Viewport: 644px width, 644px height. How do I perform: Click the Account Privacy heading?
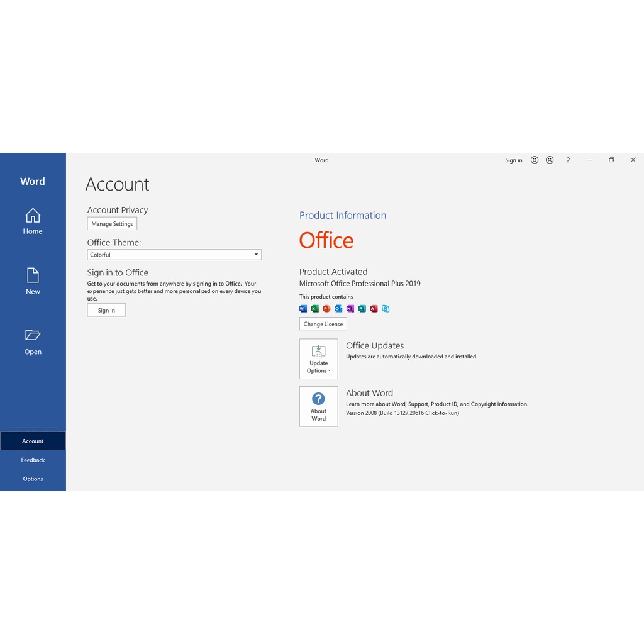(x=118, y=210)
